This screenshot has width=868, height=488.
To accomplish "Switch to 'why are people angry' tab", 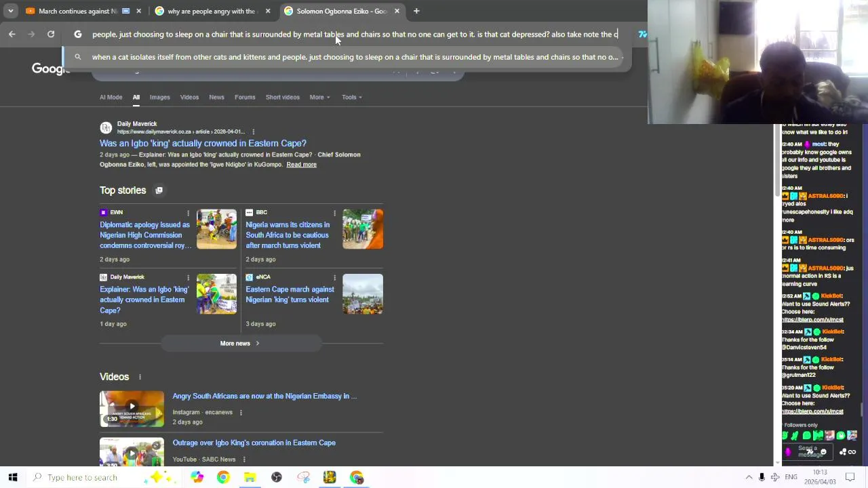I will (x=210, y=11).
